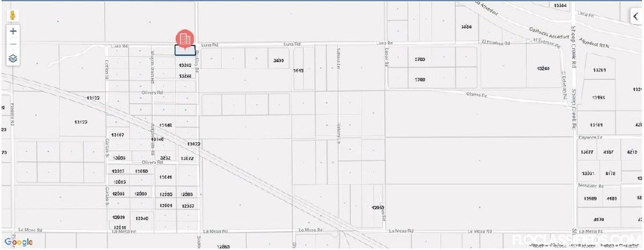Open the map layers selector
Screen dimensions: 644x250
13,59
